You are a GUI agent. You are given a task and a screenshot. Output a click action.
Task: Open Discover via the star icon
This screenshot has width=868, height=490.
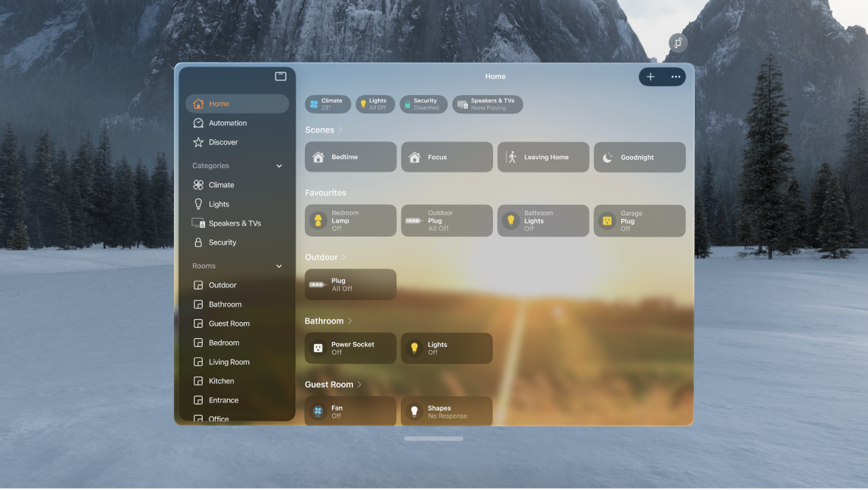(198, 142)
